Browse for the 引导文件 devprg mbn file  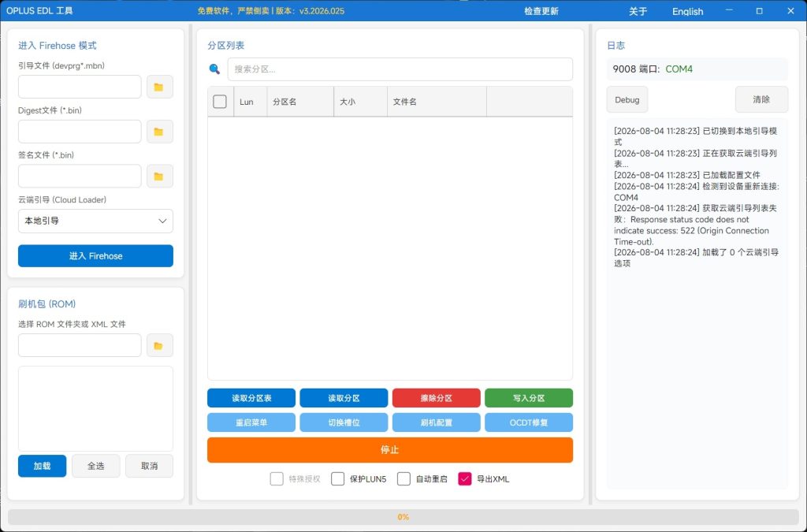159,87
